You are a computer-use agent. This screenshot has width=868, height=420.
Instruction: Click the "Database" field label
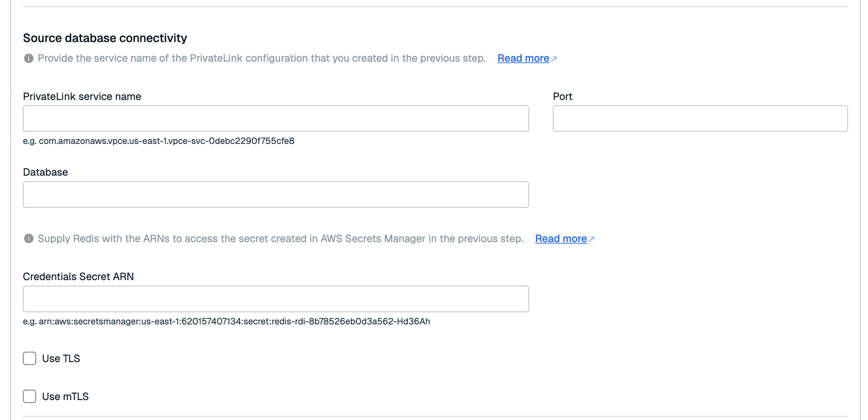(45, 172)
